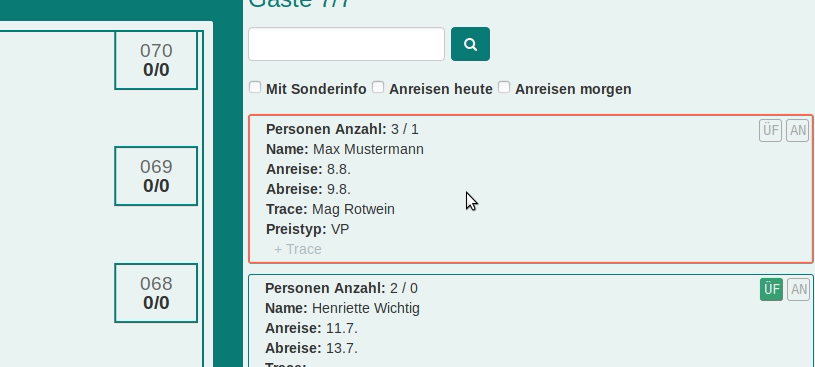815x367 pixels.
Task: Click the name Max Mustermann
Action: 368,149
